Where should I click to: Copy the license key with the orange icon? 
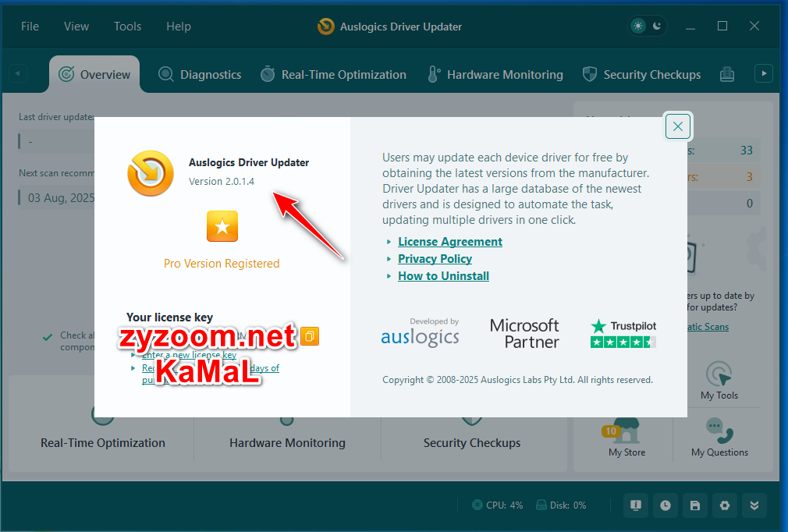(310, 336)
